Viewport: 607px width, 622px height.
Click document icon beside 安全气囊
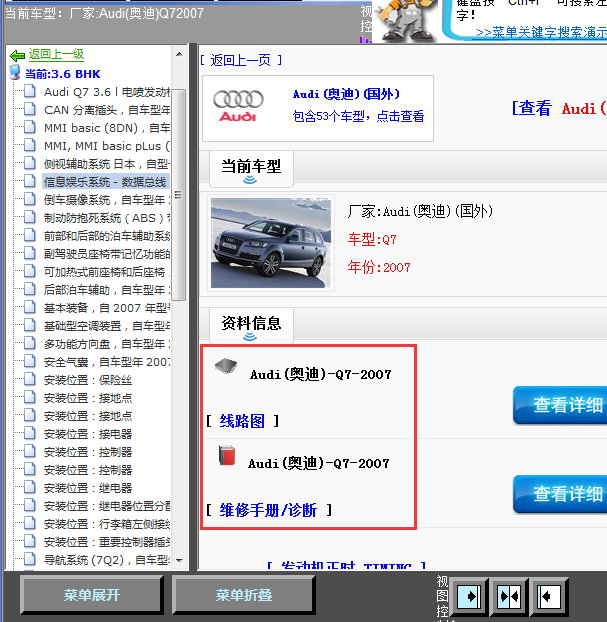pos(29,361)
